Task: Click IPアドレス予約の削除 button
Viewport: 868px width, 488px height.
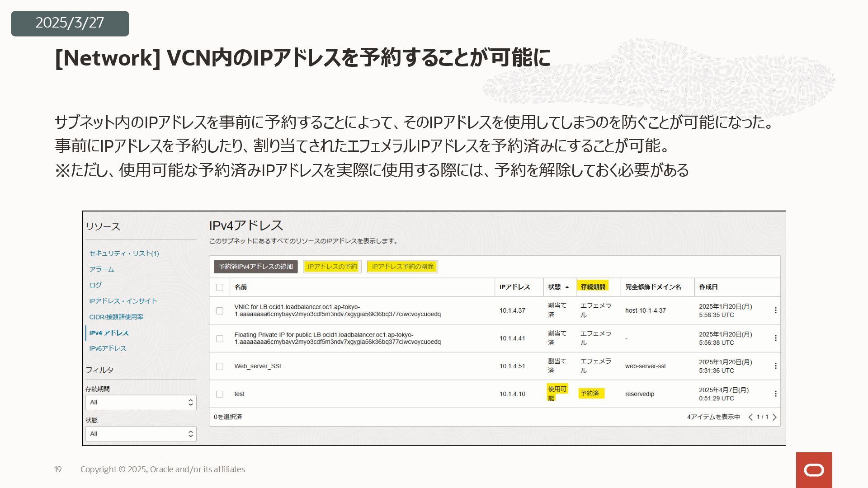Action: coord(402,267)
